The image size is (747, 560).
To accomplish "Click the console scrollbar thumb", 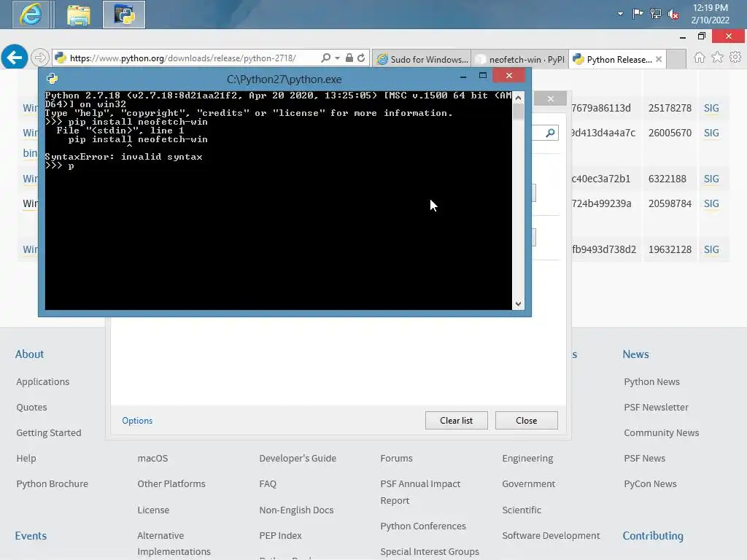I will [519, 112].
